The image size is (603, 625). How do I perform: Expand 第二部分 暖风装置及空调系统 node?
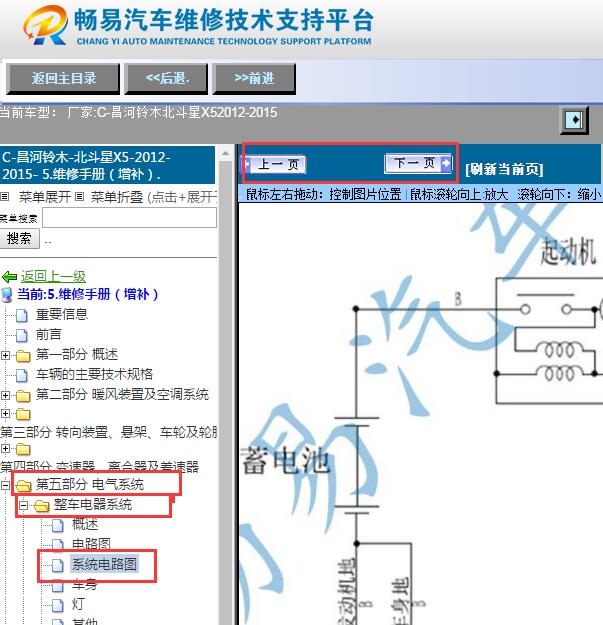pyautogui.click(x=5, y=395)
